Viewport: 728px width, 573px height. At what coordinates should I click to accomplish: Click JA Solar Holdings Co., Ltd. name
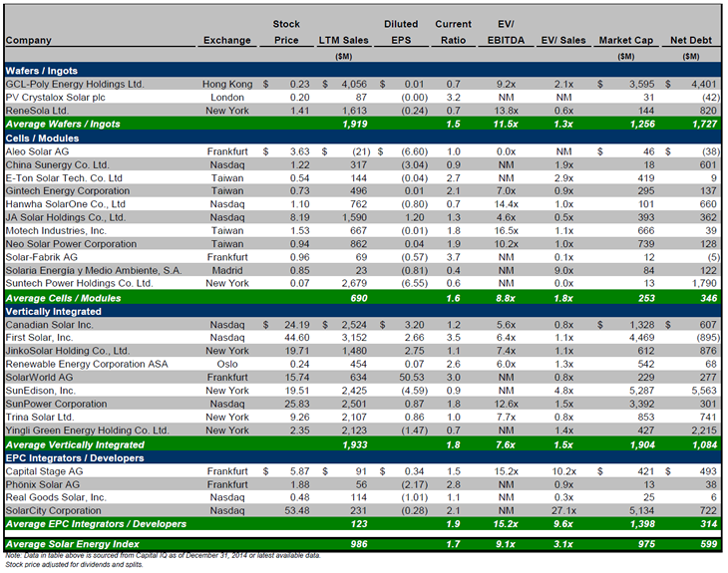(66, 217)
